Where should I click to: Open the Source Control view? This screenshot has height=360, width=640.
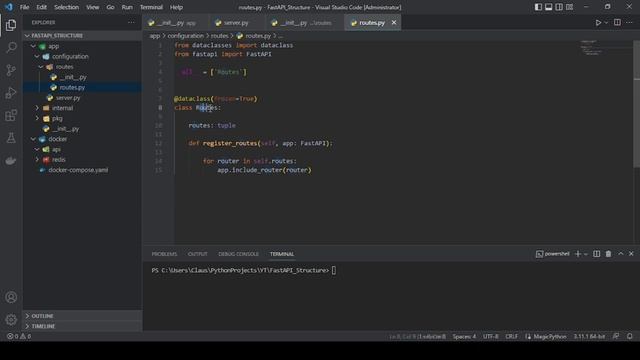click(11, 70)
